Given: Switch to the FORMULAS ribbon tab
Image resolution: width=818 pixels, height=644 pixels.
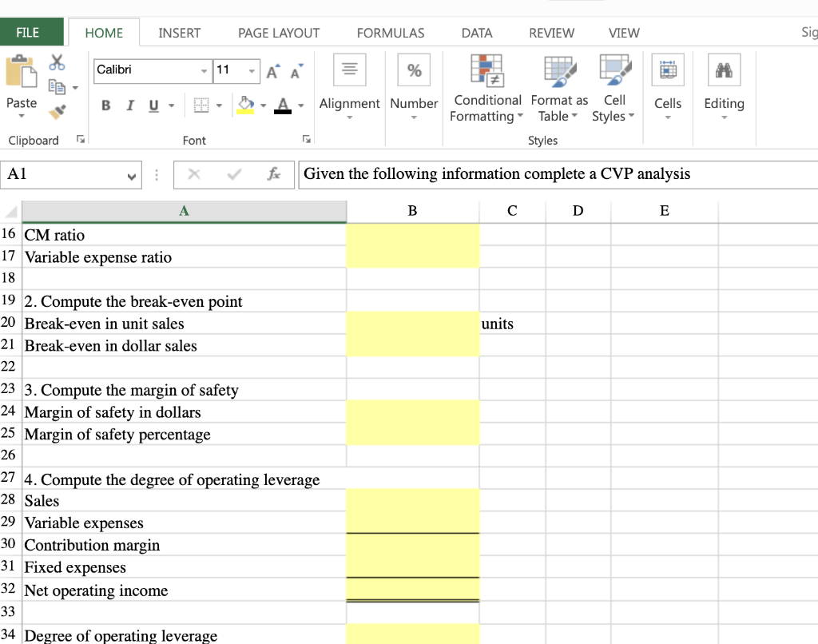Looking at the screenshot, I should (390, 33).
